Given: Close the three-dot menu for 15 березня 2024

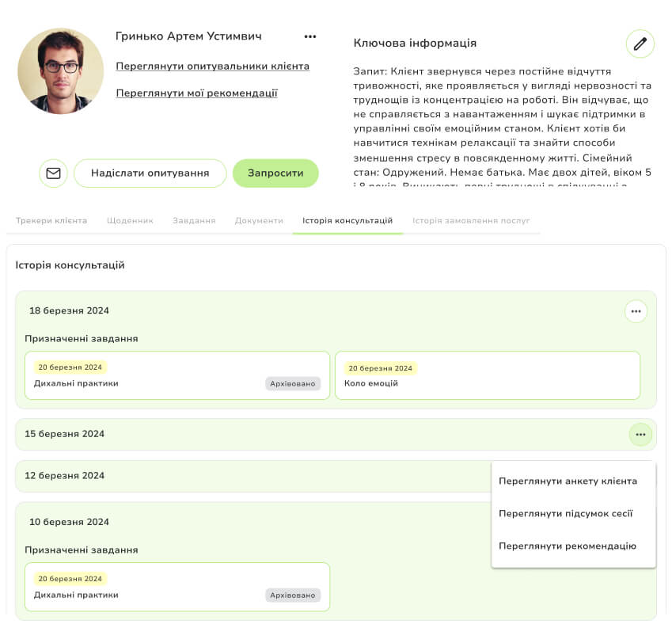Looking at the screenshot, I should click(x=640, y=435).
